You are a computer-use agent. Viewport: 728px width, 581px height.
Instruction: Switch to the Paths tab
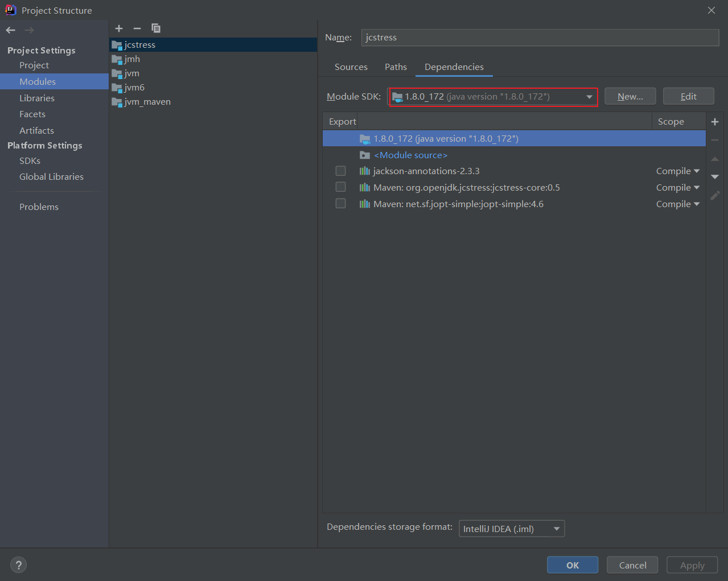[x=396, y=67]
